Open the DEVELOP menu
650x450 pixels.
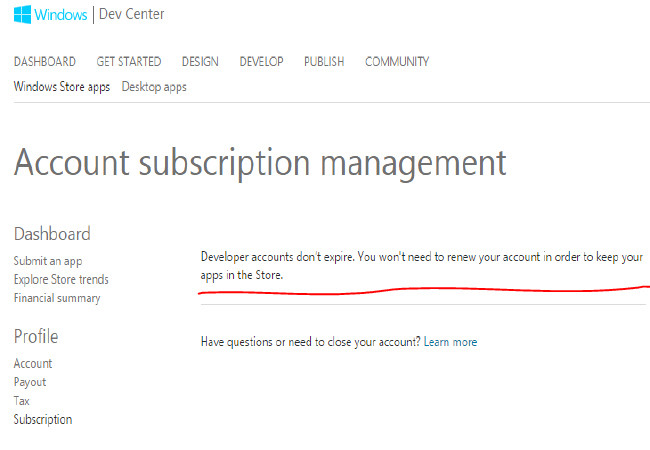point(262,62)
